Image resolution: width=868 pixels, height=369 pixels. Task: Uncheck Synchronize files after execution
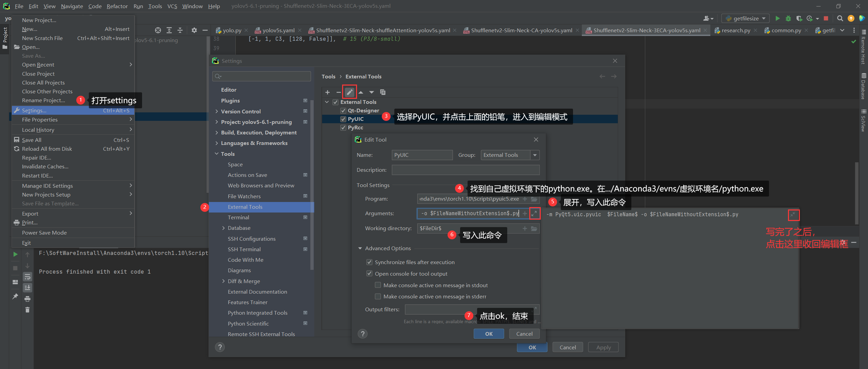[369, 262]
